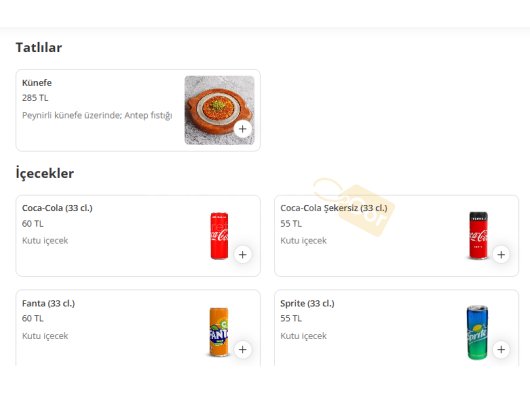The width and height of the screenshot is (530, 393).
Task: Select the İçecekler section heading
Action: click(x=45, y=173)
